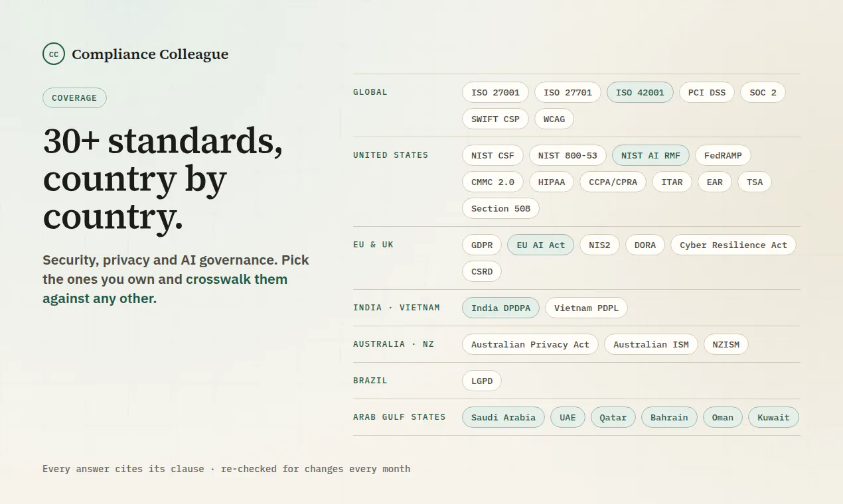Select the NIST CSF chip

pyautogui.click(x=493, y=155)
